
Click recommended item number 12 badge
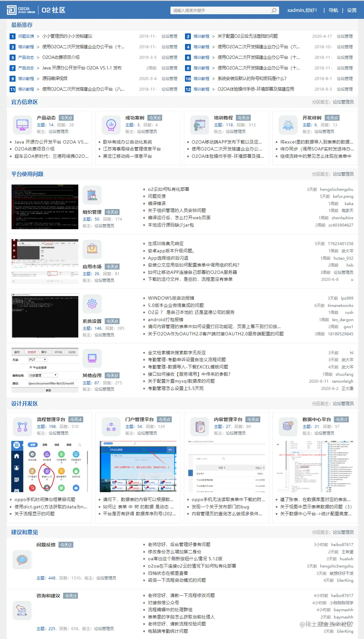188,89
